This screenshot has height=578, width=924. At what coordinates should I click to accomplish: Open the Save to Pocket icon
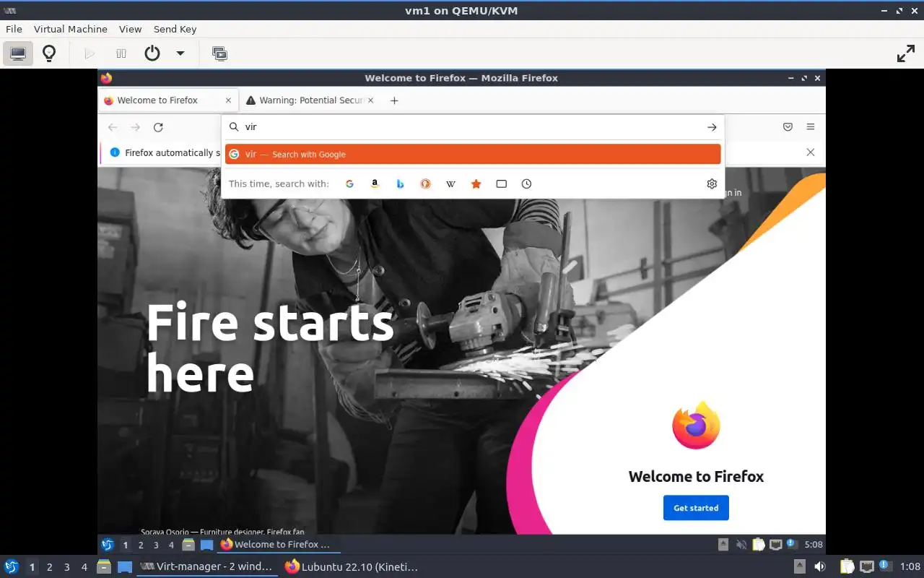[788, 127]
